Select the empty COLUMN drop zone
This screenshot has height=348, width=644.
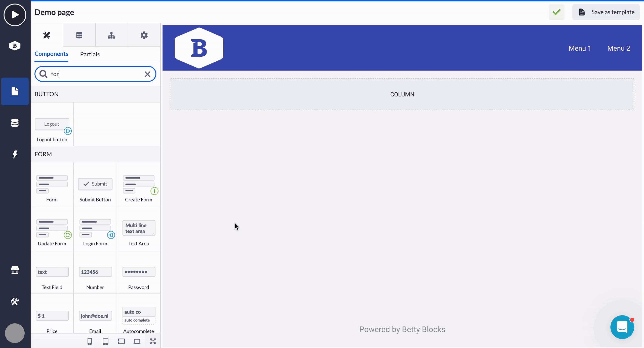[x=402, y=94]
